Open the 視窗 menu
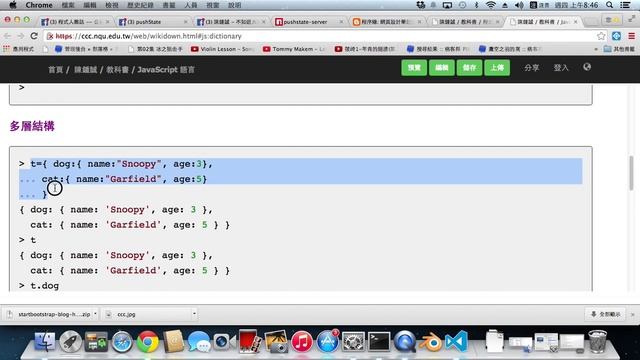 click(213, 5)
